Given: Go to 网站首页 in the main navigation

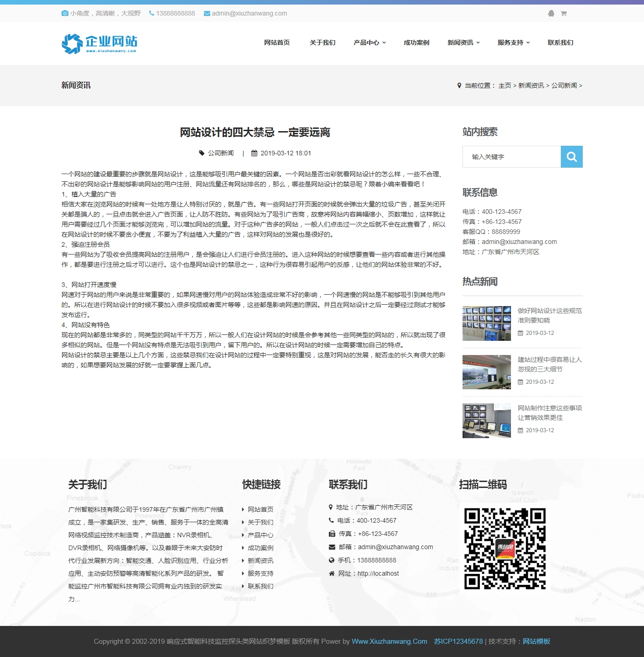Looking at the screenshot, I should click(277, 42).
